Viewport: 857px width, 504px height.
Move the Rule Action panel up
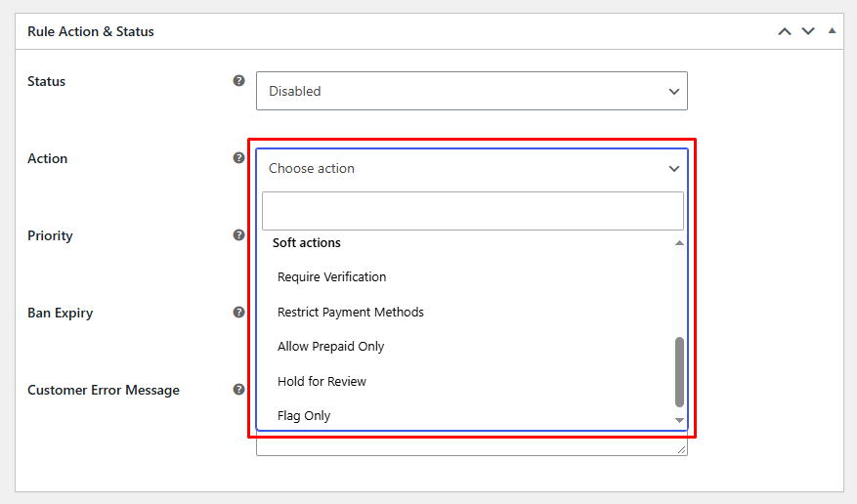tap(785, 31)
